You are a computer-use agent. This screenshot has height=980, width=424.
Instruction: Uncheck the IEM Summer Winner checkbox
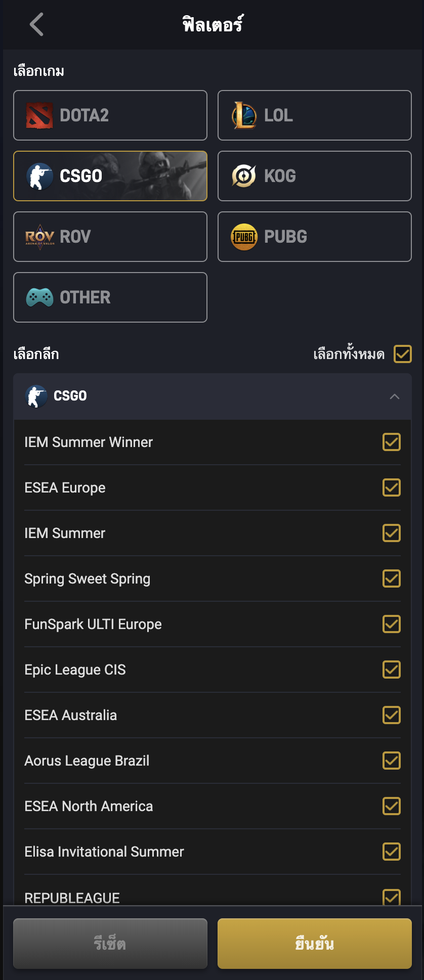pyautogui.click(x=392, y=442)
